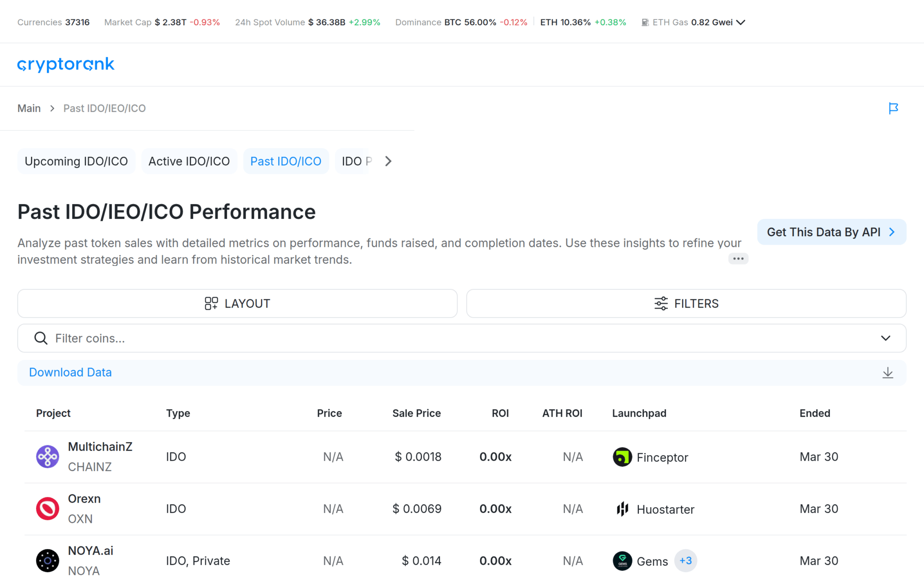The image size is (924, 578).
Task: Click the Orexn project logo
Action: [x=47, y=508]
